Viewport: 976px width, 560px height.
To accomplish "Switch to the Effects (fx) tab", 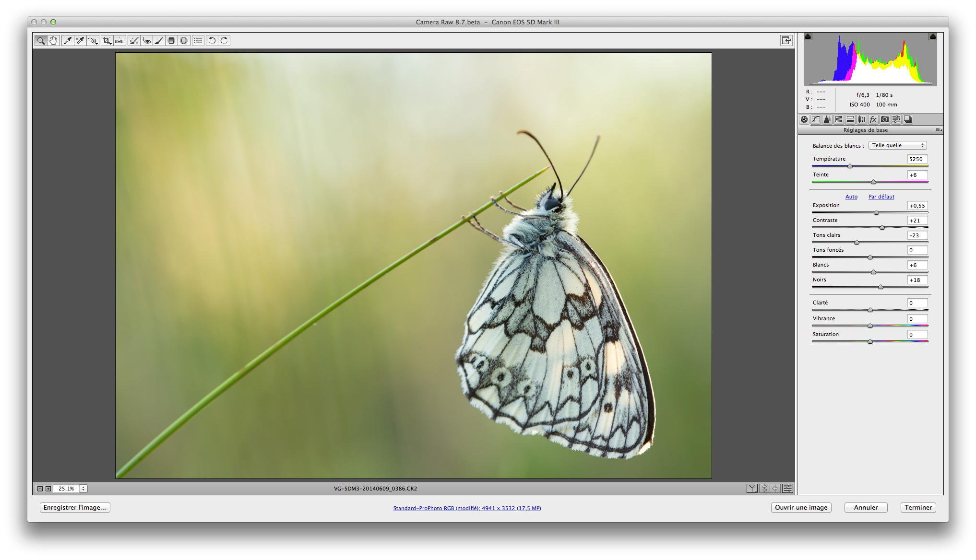I will [x=873, y=119].
